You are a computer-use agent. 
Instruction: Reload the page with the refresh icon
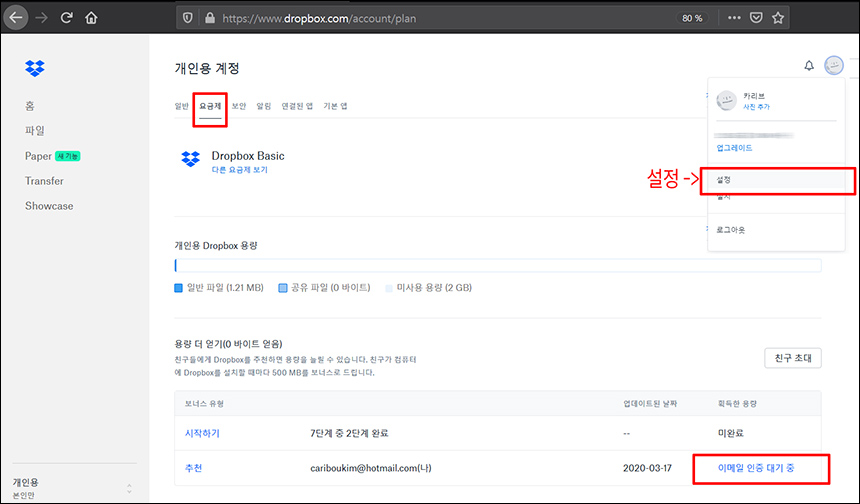pos(66,18)
